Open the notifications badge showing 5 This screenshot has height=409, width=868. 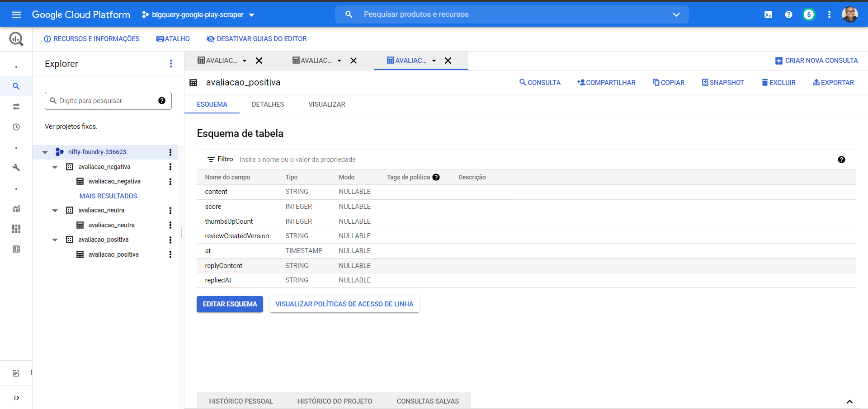point(809,14)
